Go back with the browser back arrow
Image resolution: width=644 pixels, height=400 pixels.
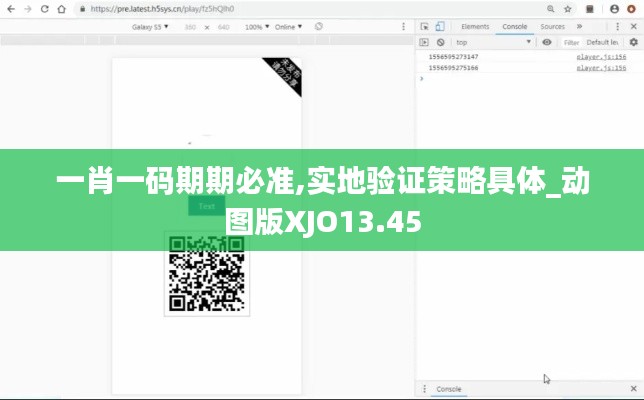(11, 9)
